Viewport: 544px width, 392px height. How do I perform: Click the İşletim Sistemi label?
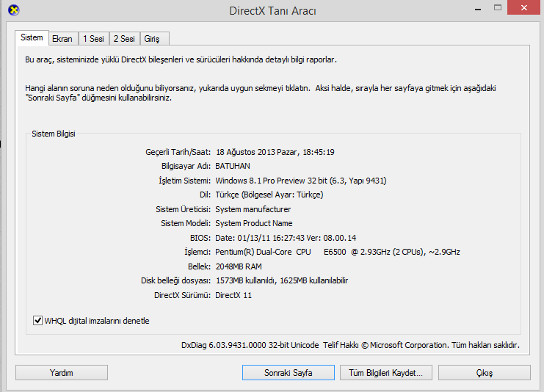click(184, 181)
